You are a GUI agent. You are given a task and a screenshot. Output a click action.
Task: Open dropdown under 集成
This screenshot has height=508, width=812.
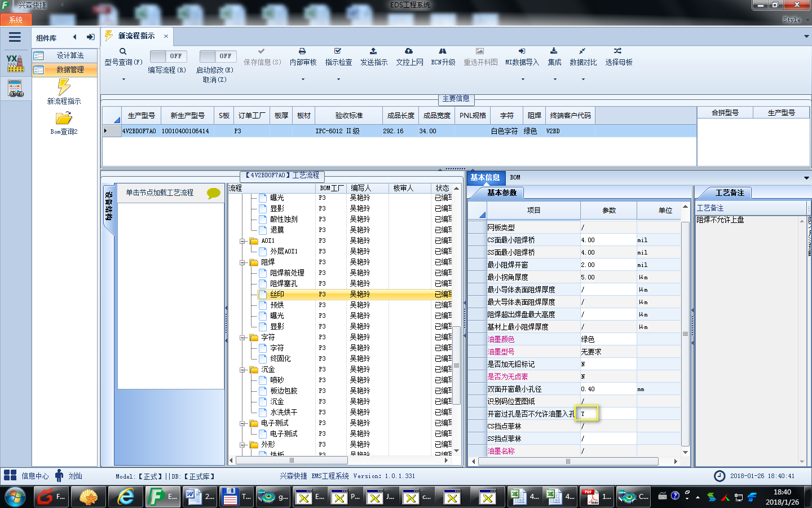click(555, 80)
